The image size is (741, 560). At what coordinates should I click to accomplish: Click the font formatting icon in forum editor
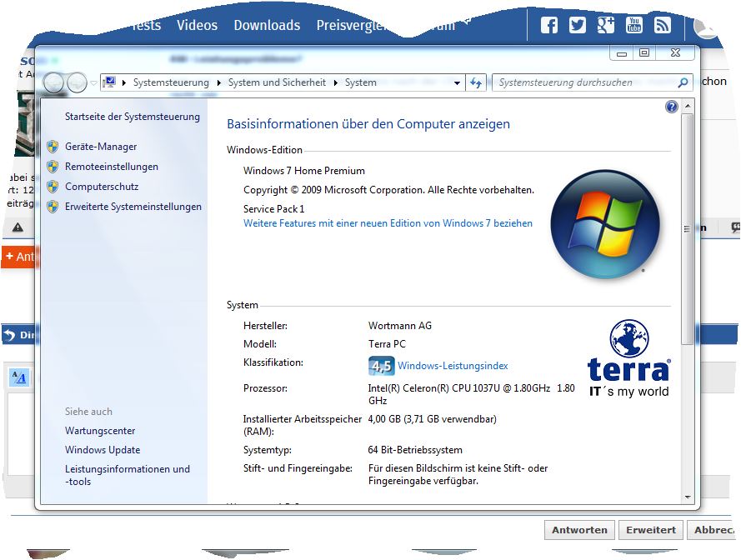(x=19, y=377)
